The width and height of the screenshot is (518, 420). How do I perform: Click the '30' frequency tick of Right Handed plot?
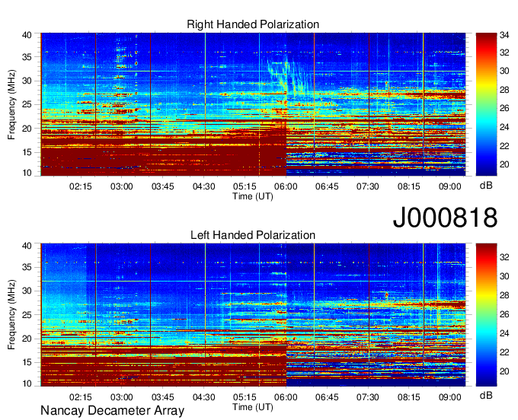click(x=27, y=81)
